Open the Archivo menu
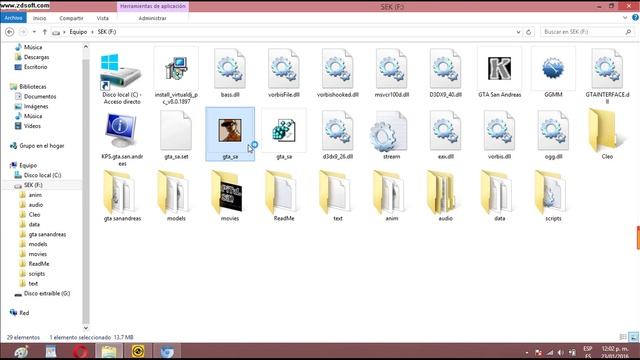The width and height of the screenshot is (640, 360). (x=13, y=18)
